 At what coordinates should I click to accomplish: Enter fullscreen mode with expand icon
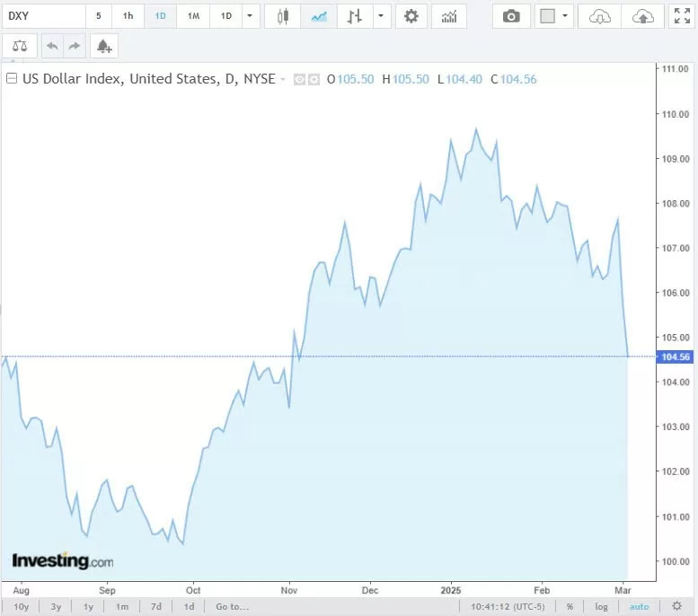pyautogui.click(x=682, y=16)
